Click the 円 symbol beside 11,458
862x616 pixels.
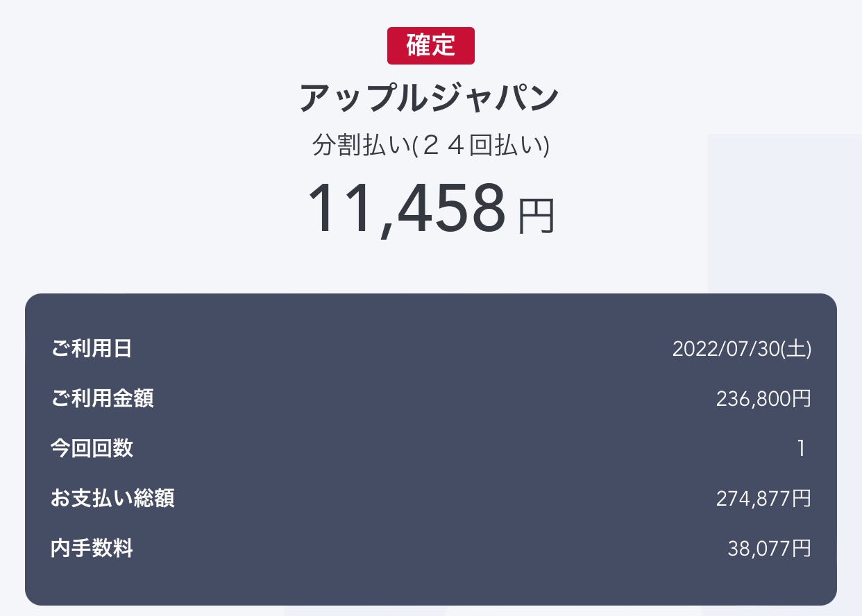pos(536,216)
